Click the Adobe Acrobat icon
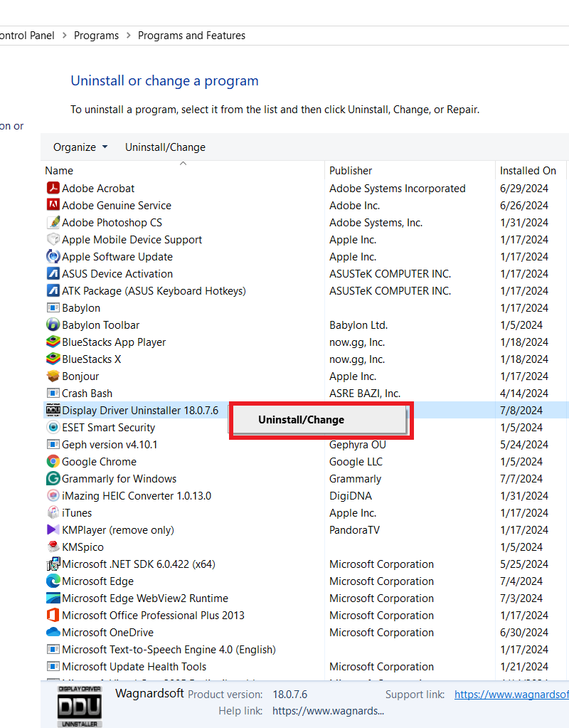The width and height of the screenshot is (569, 728). 53,188
